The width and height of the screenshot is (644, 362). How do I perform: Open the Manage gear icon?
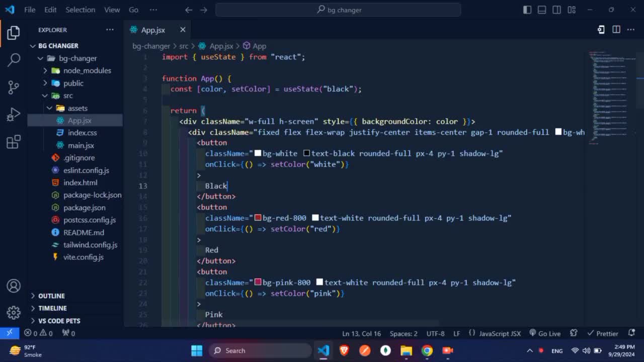click(14, 313)
